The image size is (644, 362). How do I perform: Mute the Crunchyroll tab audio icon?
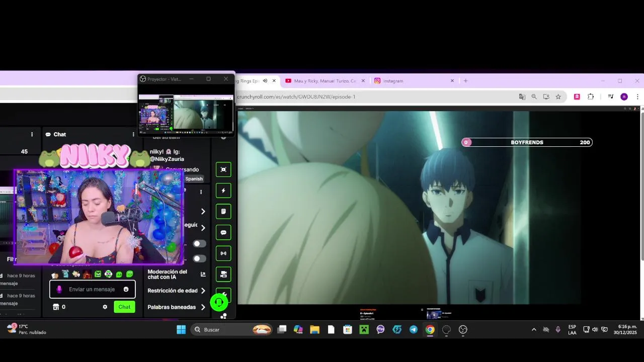click(265, 80)
